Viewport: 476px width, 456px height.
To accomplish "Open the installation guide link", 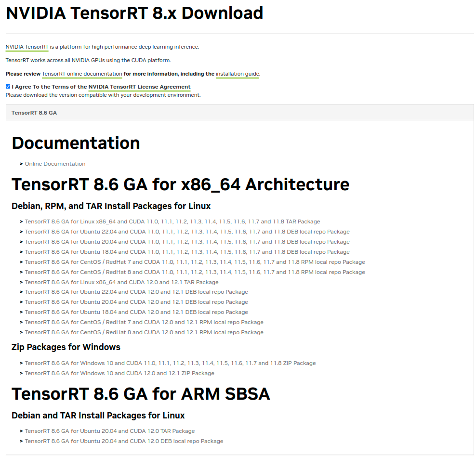I will [x=238, y=74].
